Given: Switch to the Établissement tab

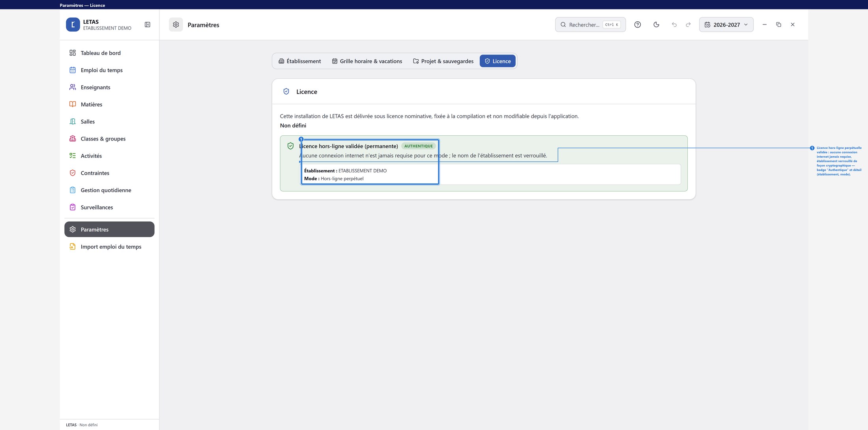Looking at the screenshot, I should pyautogui.click(x=300, y=61).
